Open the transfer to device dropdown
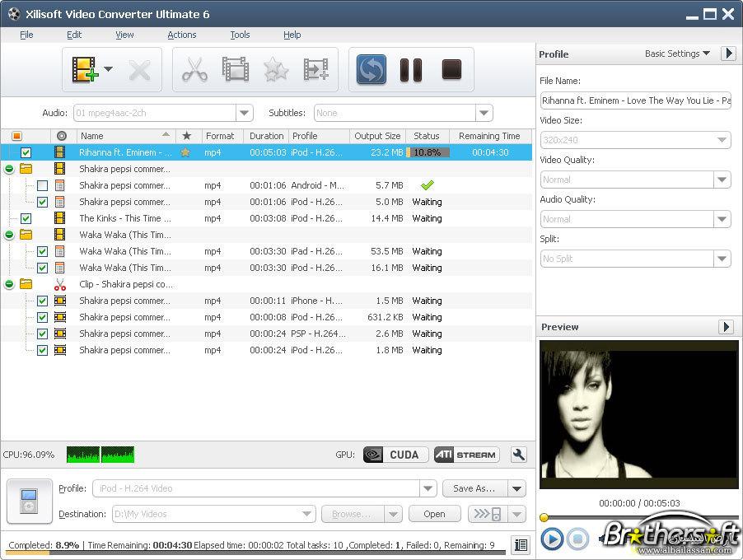This screenshot has width=743, height=560. [x=517, y=514]
